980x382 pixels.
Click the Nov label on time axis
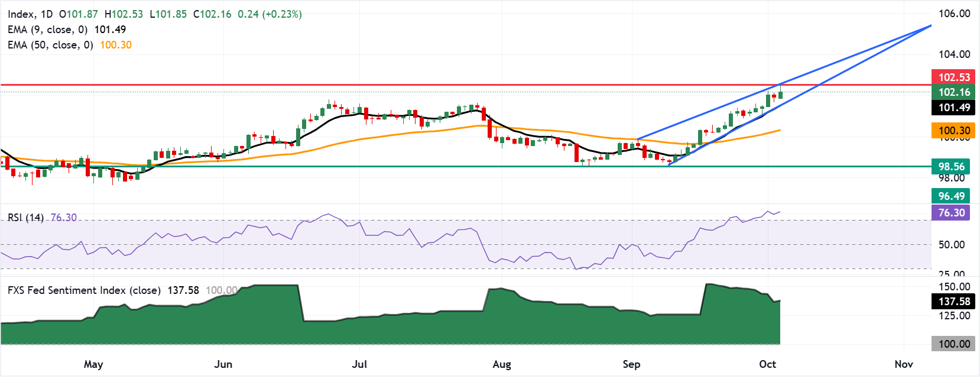(904, 364)
